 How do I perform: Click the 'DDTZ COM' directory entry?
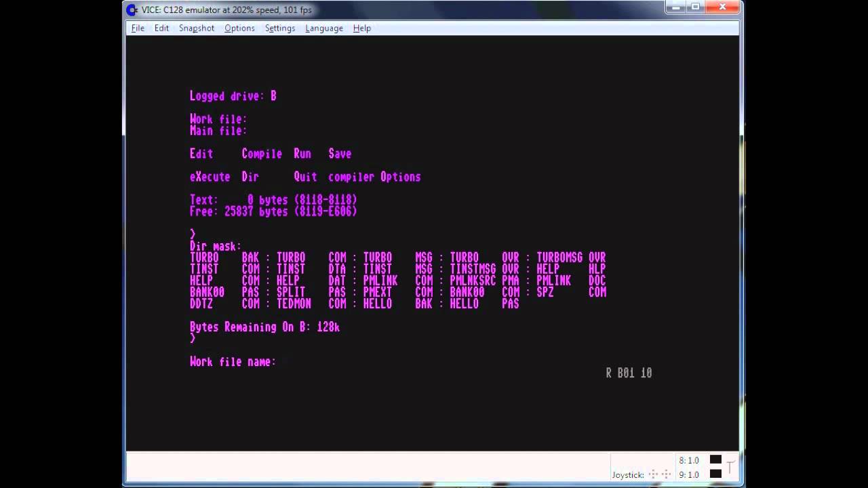click(x=224, y=304)
